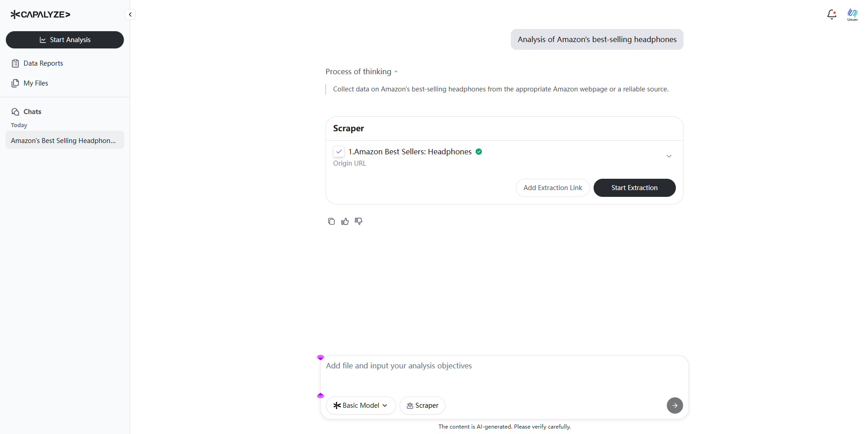
Task: Click Start Extraction
Action: 634,188
